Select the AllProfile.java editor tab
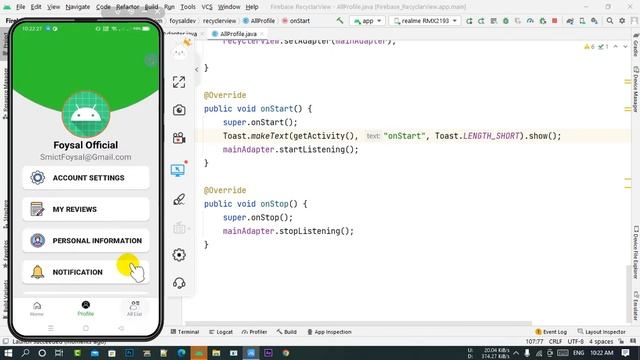 [x=238, y=34]
